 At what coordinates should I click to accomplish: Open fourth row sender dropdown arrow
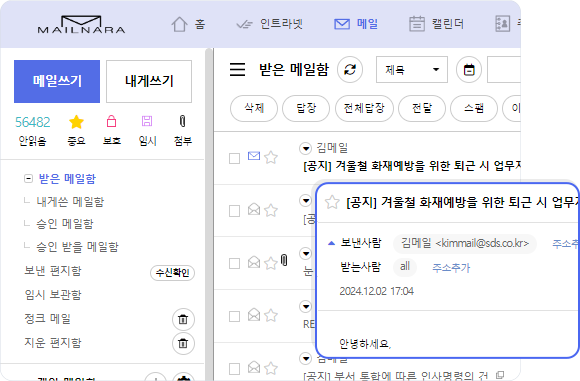pyautogui.click(x=306, y=307)
